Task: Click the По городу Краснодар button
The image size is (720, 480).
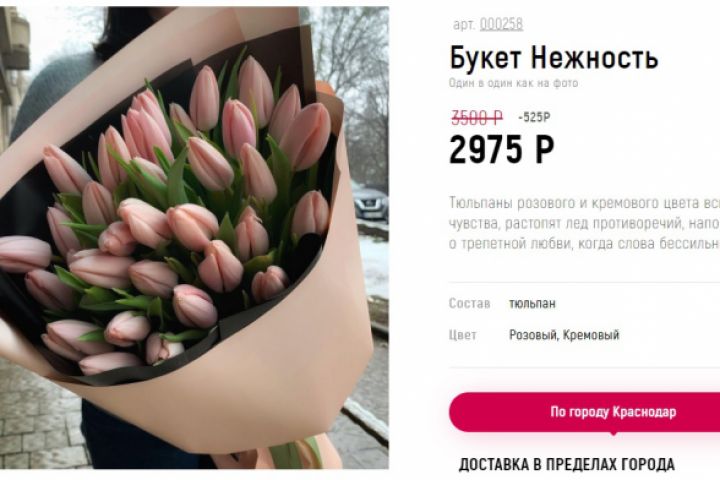Action: (585, 412)
